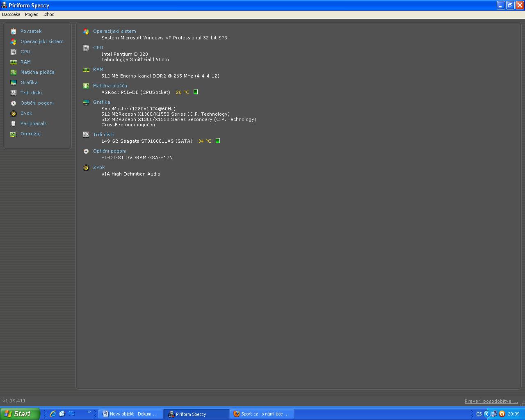Click the chip icon next to CPU heading
The height and width of the screenshot is (420, 525).
86,48
